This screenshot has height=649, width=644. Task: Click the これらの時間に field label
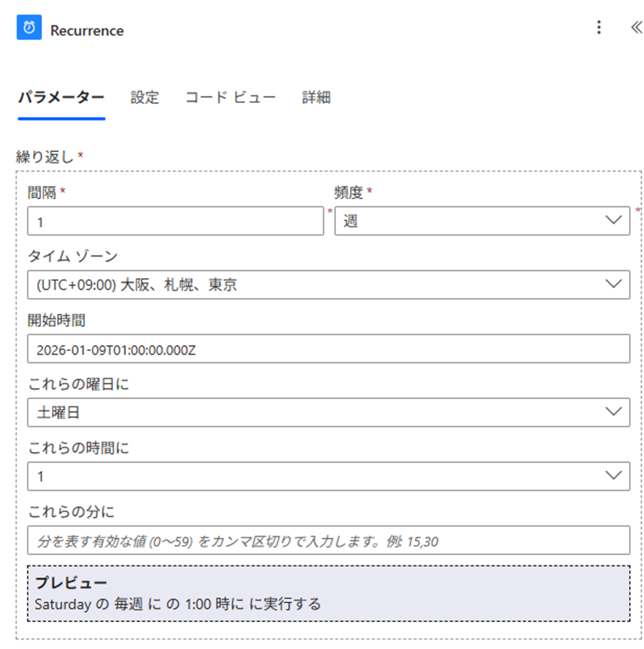(x=78, y=448)
